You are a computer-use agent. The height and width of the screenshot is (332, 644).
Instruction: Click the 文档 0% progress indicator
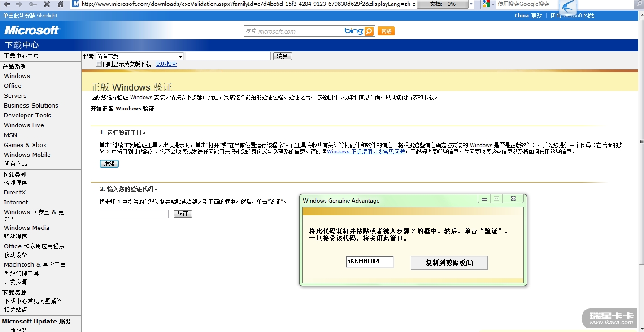442,4
